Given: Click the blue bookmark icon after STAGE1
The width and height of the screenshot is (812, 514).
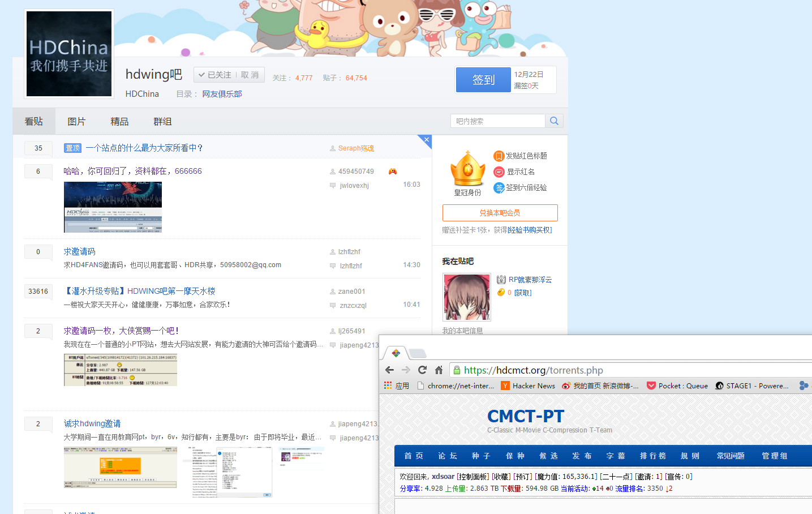Looking at the screenshot, I should click(x=804, y=385).
